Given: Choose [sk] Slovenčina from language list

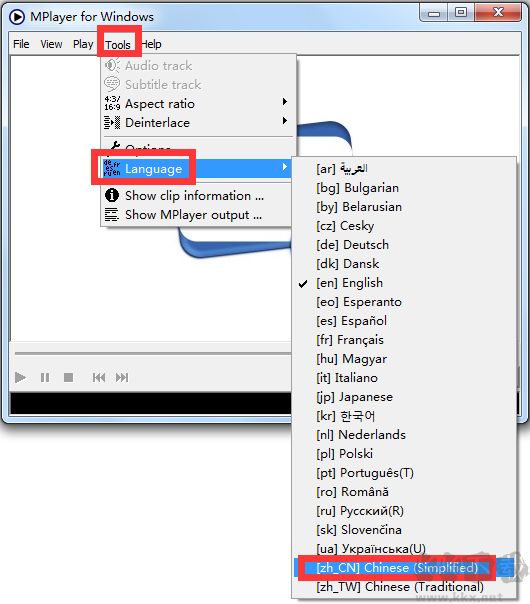Looking at the screenshot, I should click(x=404, y=530).
